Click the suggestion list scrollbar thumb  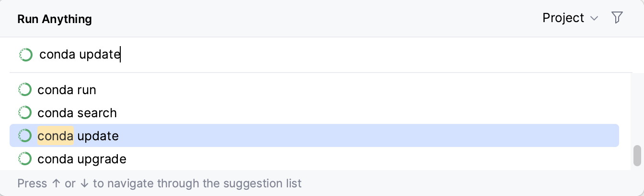point(637,155)
